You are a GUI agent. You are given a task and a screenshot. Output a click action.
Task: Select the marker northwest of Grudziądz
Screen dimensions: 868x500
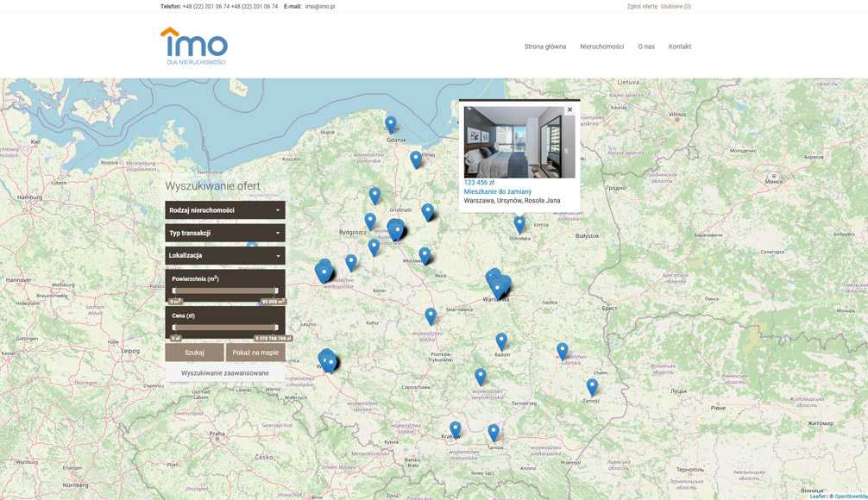[374, 196]
